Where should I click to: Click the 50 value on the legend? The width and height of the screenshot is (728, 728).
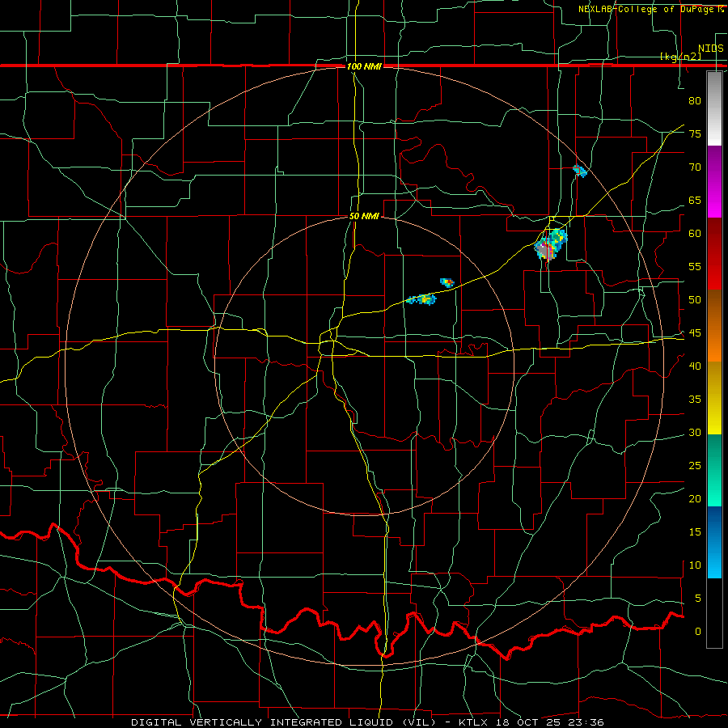[x=695, y=299]
